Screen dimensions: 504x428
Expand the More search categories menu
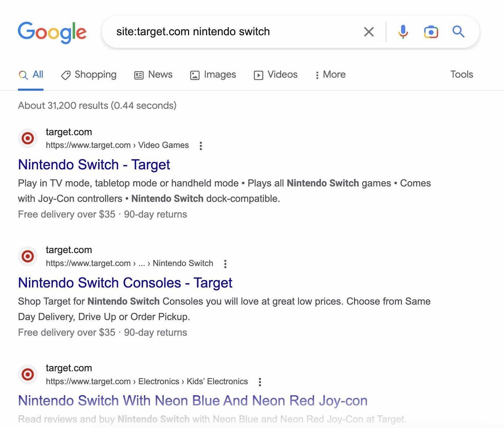[330, 75]
